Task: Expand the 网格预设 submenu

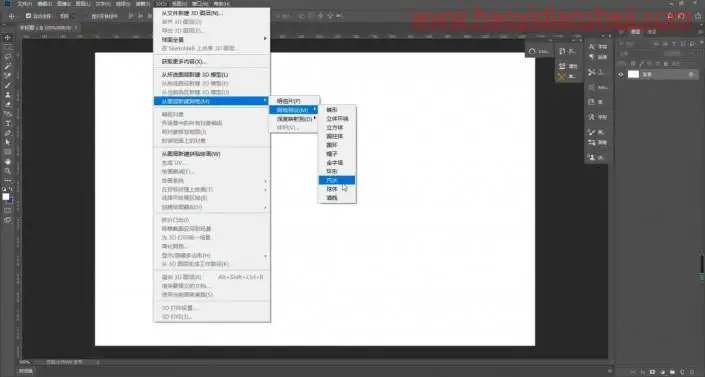Action: click(x=294, y=110)
